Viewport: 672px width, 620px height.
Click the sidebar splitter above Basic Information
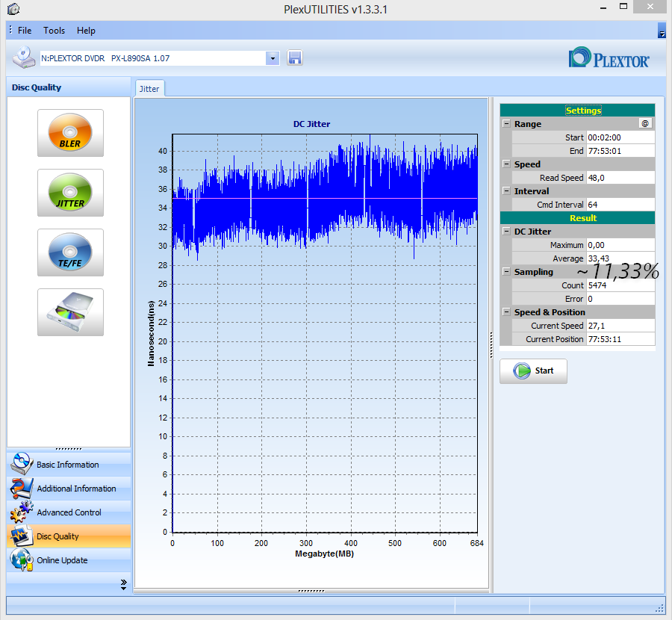(x=69, y=449)
